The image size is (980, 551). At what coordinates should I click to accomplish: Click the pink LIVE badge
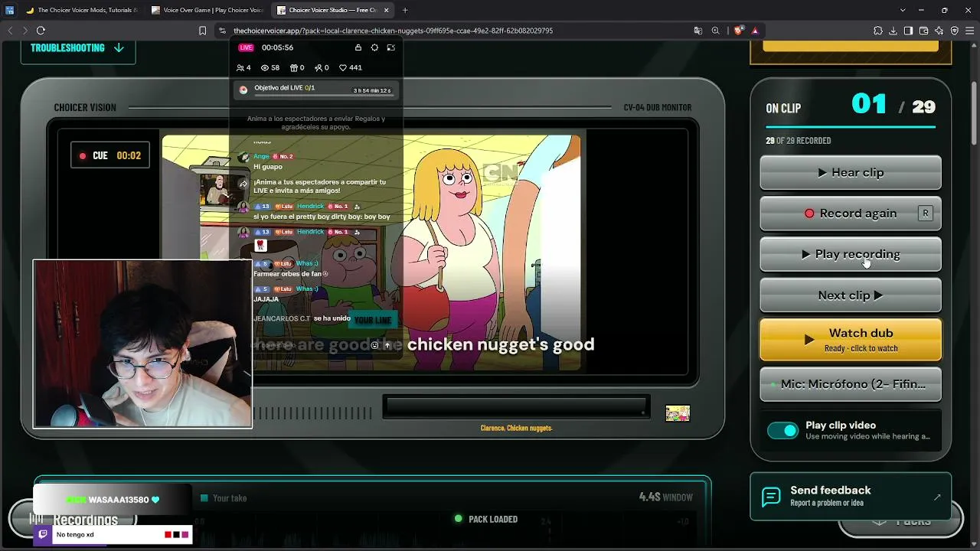[x=246, y=47]
